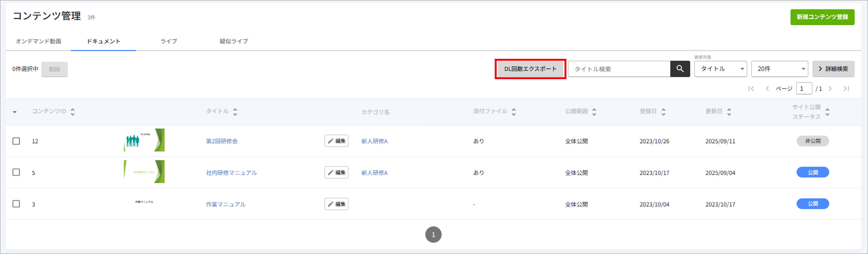Open the select-all dropdown arrow in table header

(x=15, y=112)
